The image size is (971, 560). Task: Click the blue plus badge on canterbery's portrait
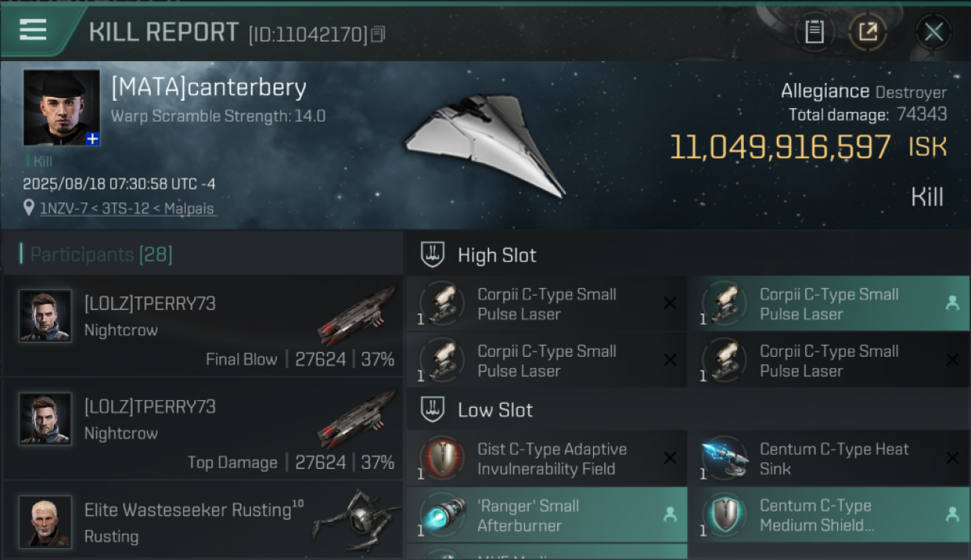(93, 139)
